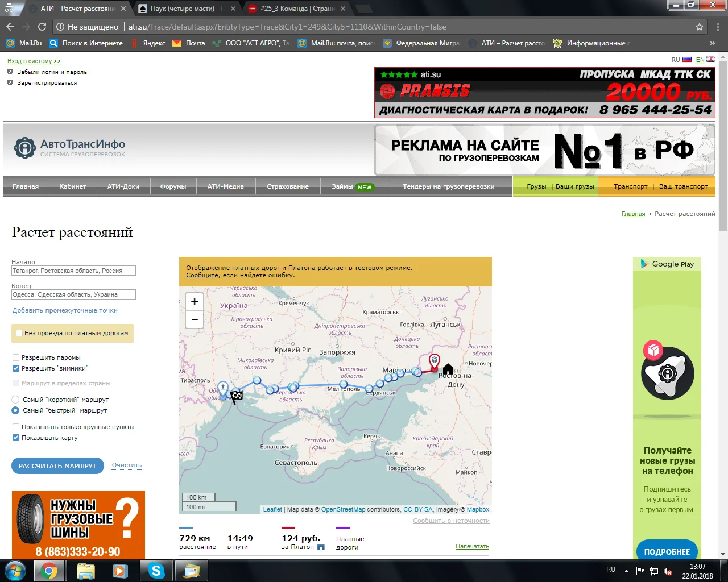728x582 pixels.
Task: Open Почта bookmark
Action: 189,43
